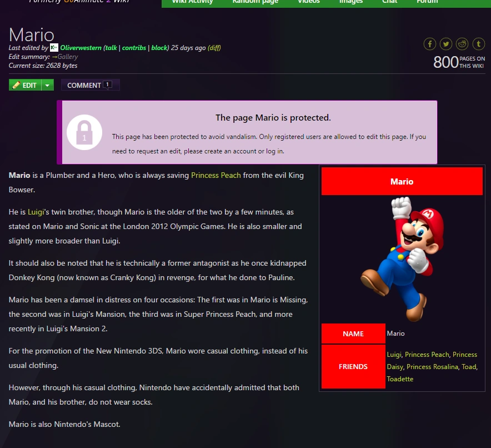Open Princess Peach link in infobox
The image size is (491, 448).
tap(427, 354)
